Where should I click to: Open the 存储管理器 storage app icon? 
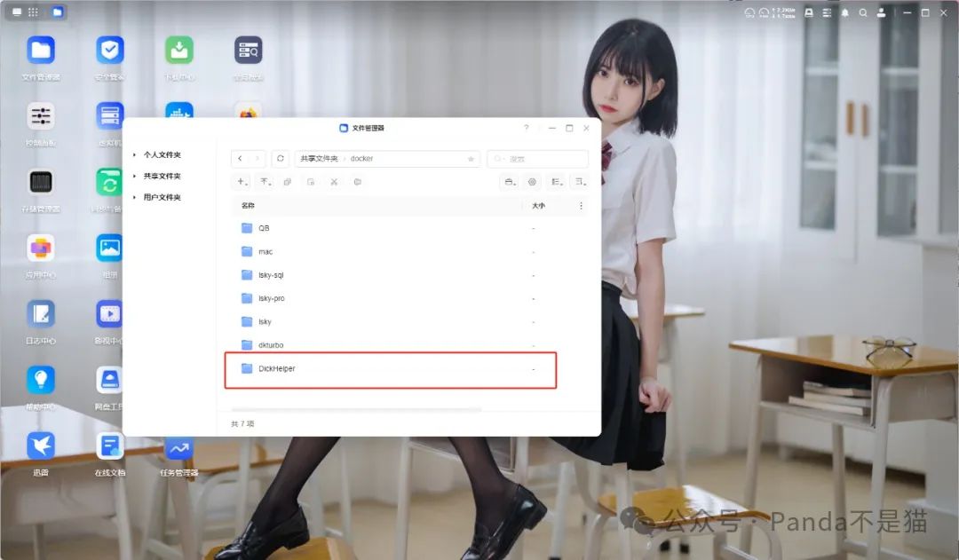pos(41,182)
